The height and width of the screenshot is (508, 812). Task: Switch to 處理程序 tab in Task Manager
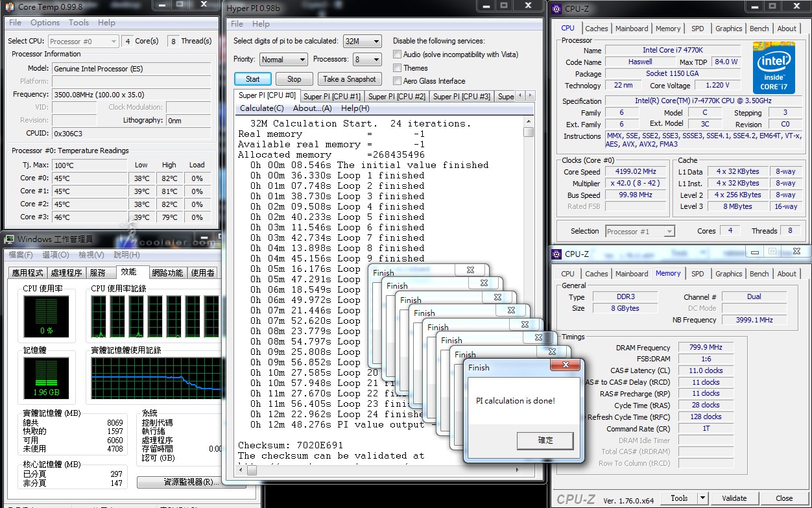pyautogui.click(x=67, y=273)
